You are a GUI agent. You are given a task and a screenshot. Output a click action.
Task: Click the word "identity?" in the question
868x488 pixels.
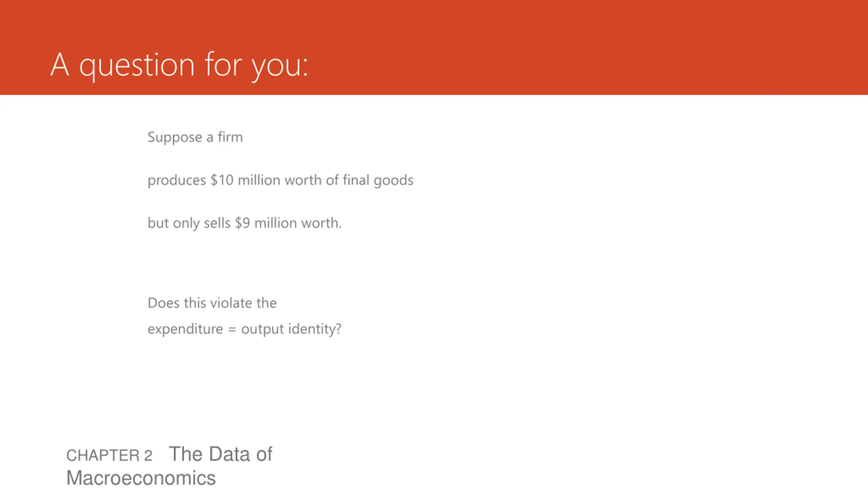315,329
